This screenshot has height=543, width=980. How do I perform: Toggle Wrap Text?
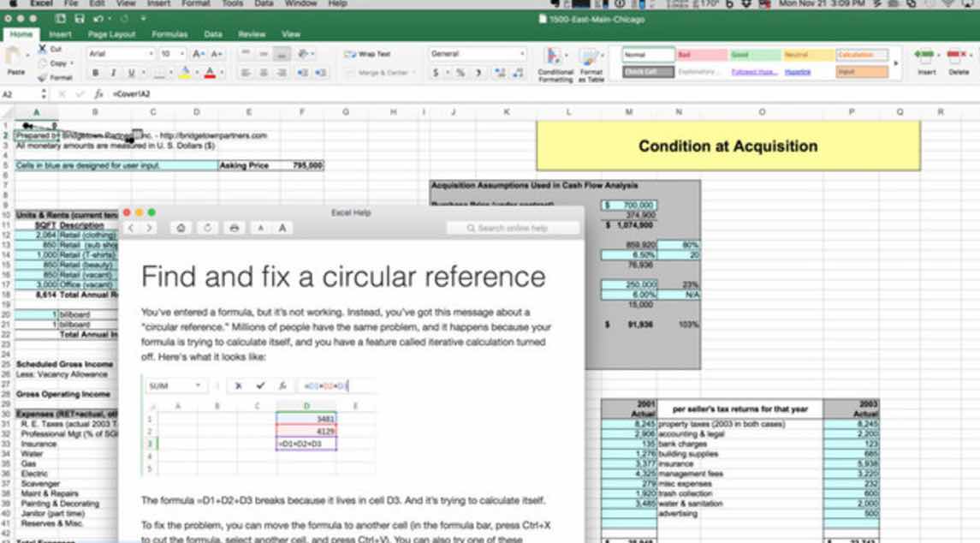click(x=368, y=55)
